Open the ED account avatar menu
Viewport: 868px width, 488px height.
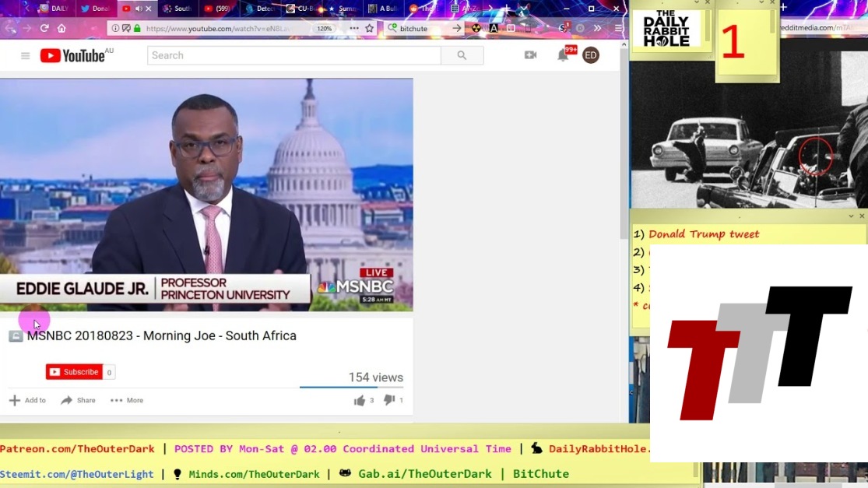click(591, 55)
